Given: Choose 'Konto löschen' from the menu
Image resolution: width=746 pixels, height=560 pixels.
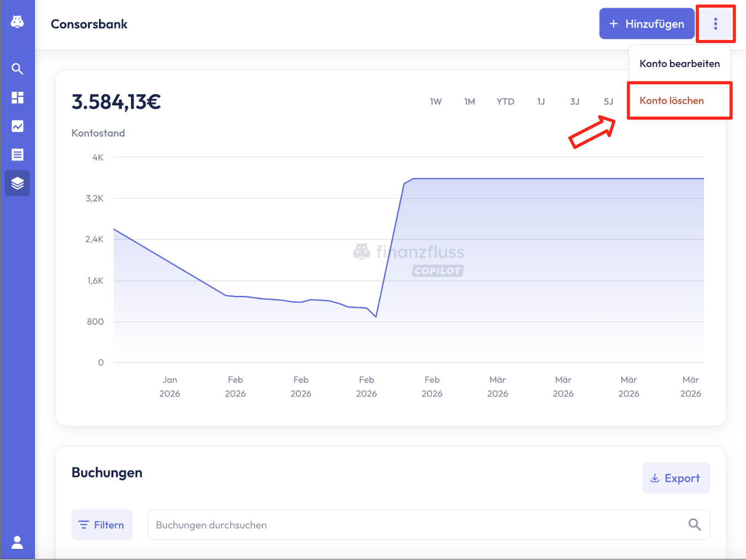Looking at the screenshot, I should tap(672, 101).
